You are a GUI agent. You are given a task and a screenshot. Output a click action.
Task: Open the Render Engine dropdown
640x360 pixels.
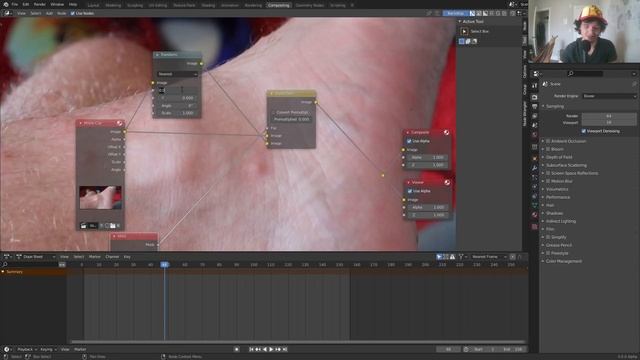pos(609,96)
